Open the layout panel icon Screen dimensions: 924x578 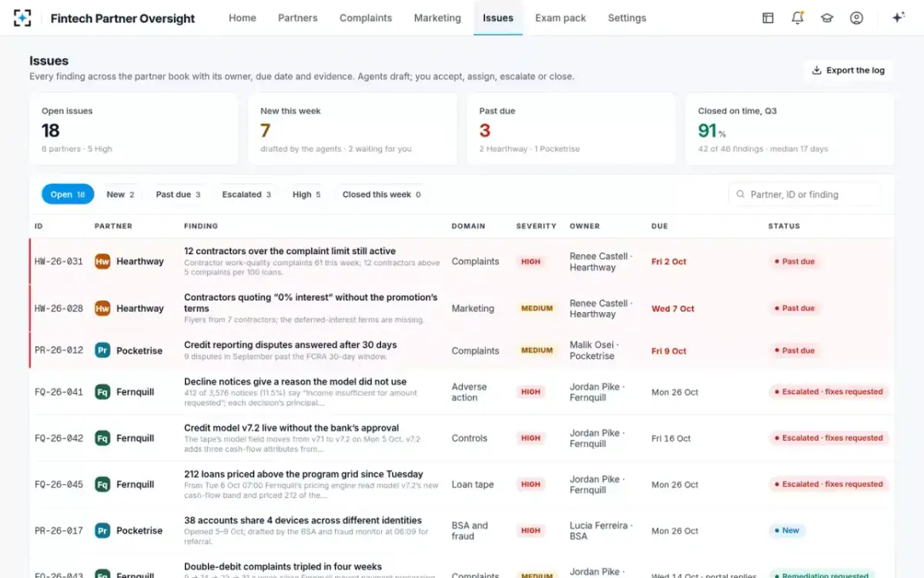[x=768, y=18]
